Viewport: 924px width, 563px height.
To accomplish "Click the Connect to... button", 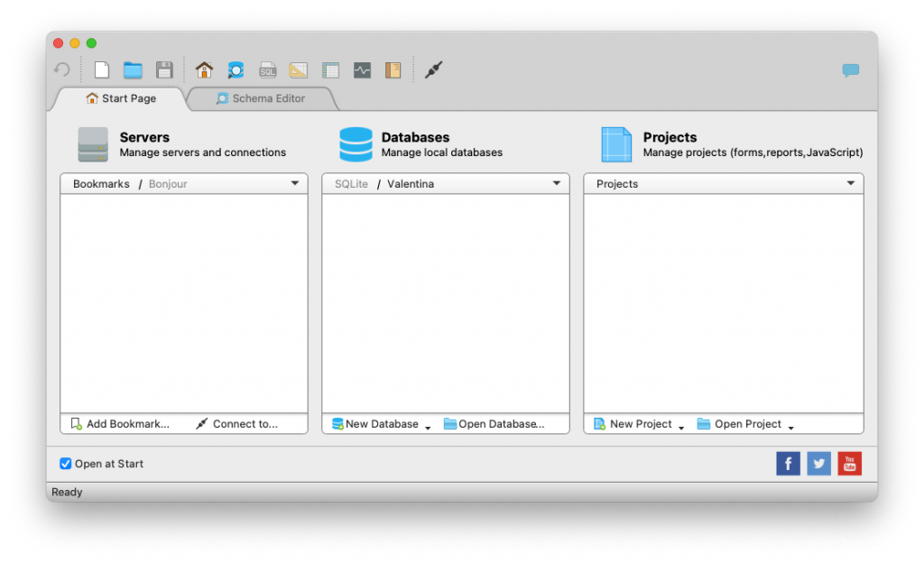I will pyautogui.click(x=237, y=423).
